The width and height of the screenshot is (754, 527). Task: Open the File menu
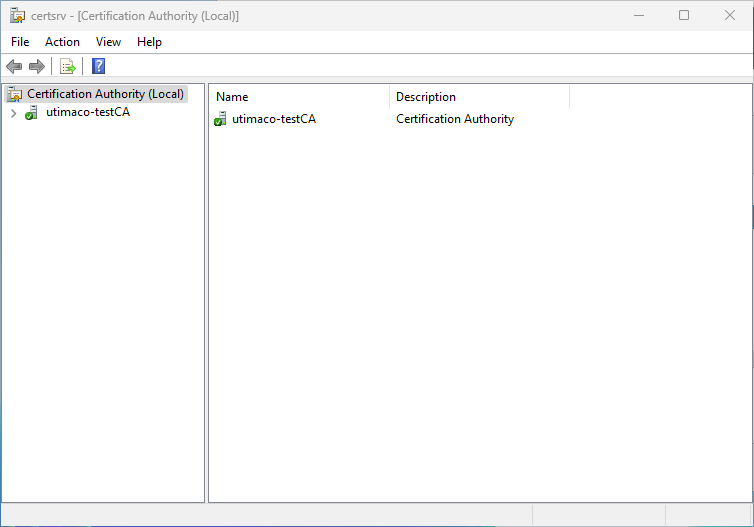20,42
